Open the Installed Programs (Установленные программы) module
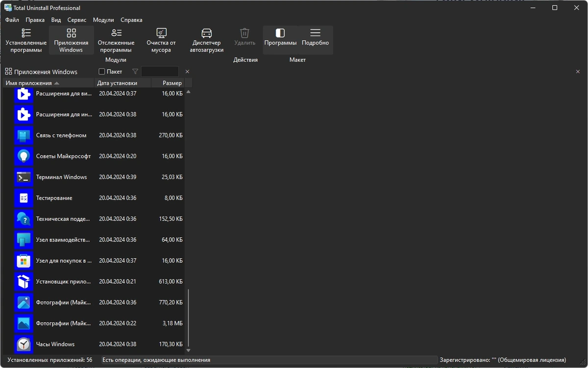The width and height of the screenshot is (588, 368). (26, 40)
